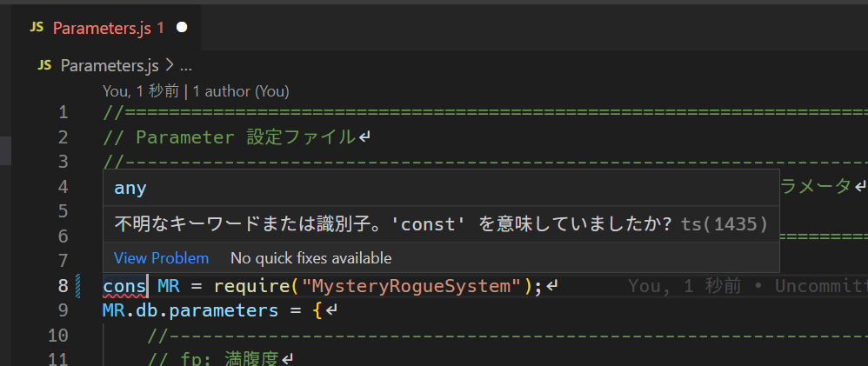Viewport: 868px width, 366px height.
Task: Open Parameters.js in the breadcrumb path
Action: (x=110, y=66)
